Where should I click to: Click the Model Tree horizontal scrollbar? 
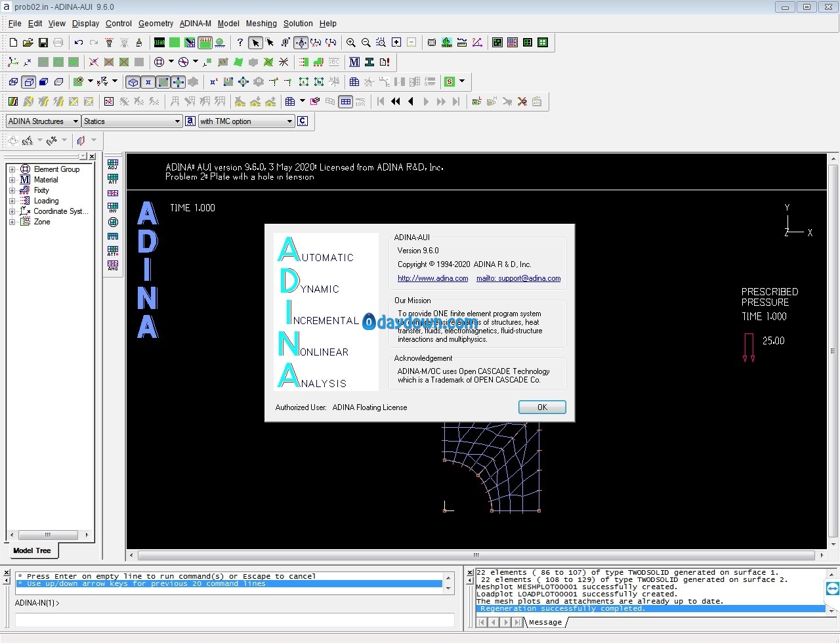pyautogui.click(x=49, y=535)
